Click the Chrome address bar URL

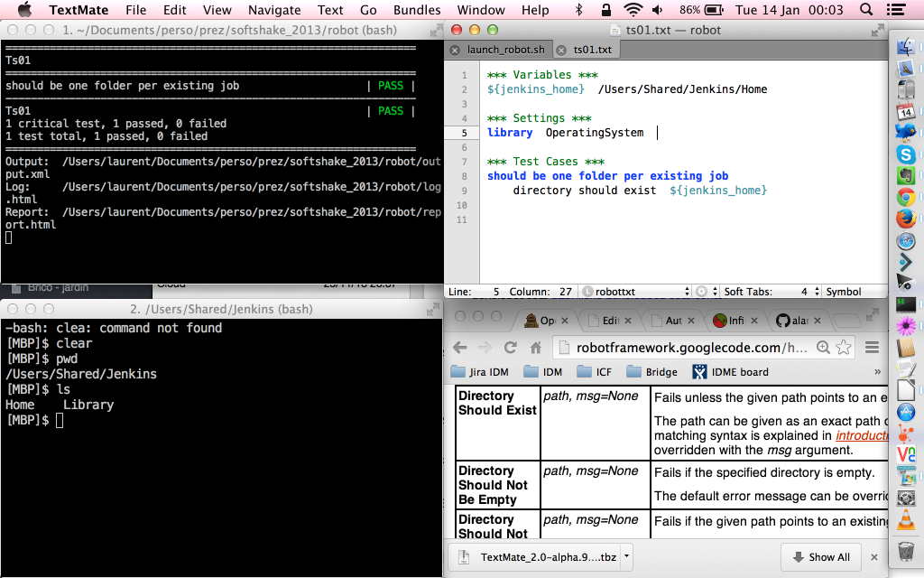point(691,348)
